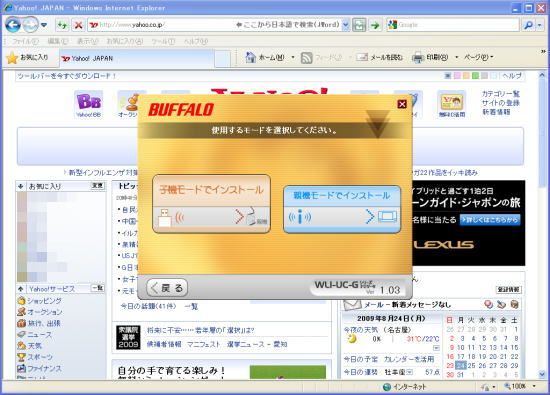Image resolution: width=550 pixels, height=395 pixels.
Task: Click the Home toolbar icon
Action: (x=250, y=57)
